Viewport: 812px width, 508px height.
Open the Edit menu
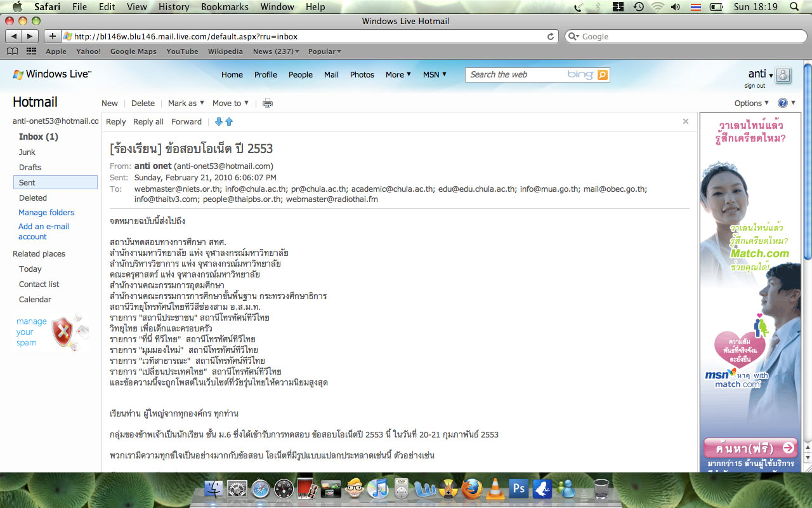point(107,7)
